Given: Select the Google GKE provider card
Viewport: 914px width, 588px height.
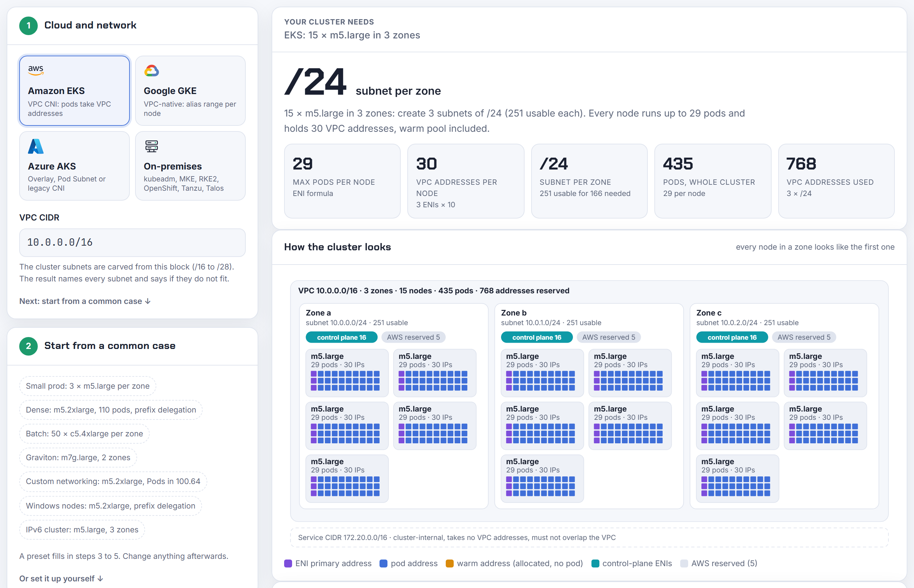Looking at the screenshot, I should [190, 91].
